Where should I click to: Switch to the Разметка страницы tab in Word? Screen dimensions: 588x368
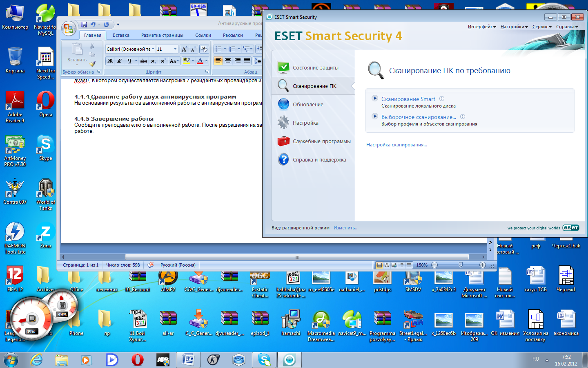pyautogui.click(x=162, y=35)
